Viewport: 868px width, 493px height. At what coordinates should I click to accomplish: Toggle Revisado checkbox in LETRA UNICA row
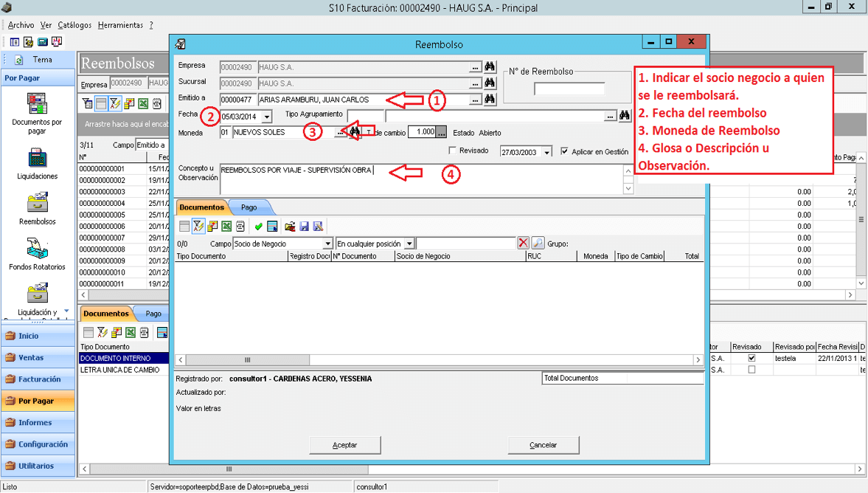coord(751,370)
